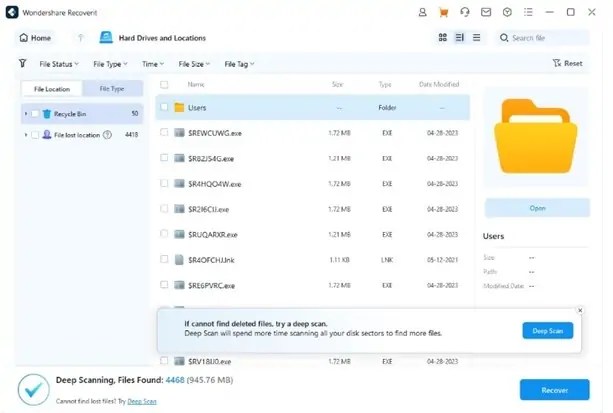Click the filter funnel icon
Viewport: 613px width, 413px height.
point(23,63)
